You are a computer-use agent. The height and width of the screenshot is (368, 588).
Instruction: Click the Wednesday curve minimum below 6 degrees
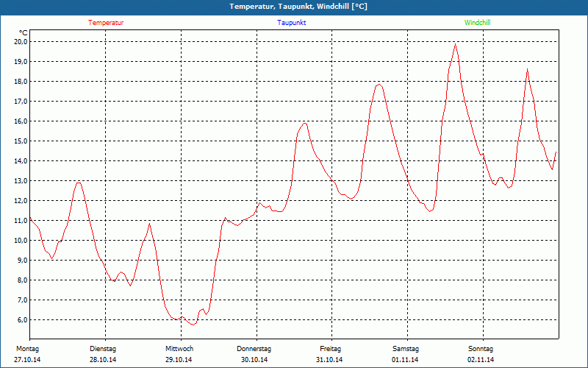click(x=193, y=325)
